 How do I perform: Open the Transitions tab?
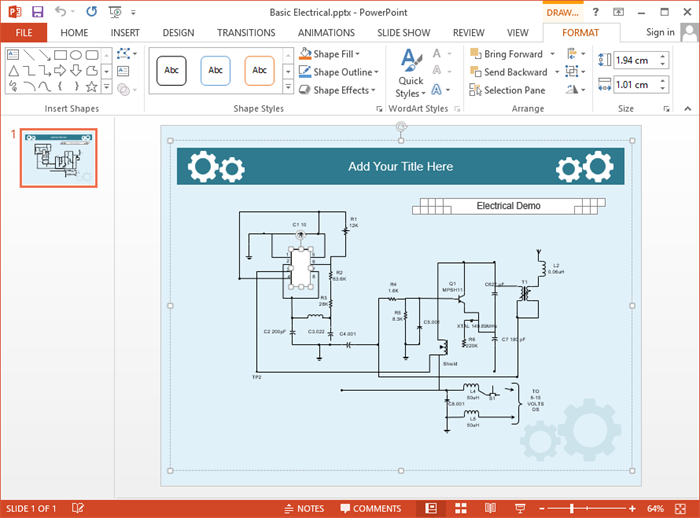pyautogui.click(x=245, y=32)
